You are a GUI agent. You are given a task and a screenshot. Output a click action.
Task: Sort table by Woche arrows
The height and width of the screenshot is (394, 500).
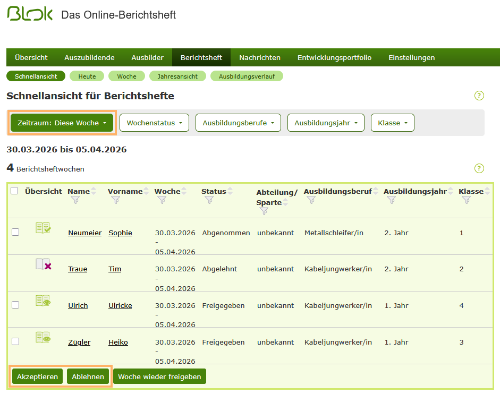coord(184,191)
